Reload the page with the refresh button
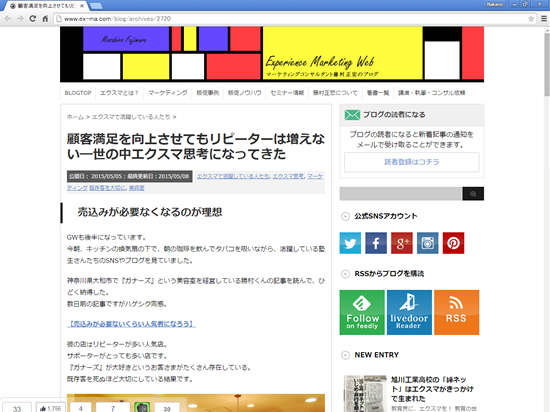This screenshot has width=550, height=412. [33, 19]
